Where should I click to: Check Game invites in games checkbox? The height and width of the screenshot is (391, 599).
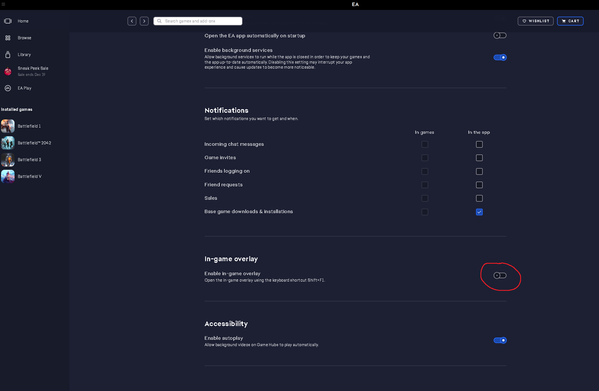424,158
